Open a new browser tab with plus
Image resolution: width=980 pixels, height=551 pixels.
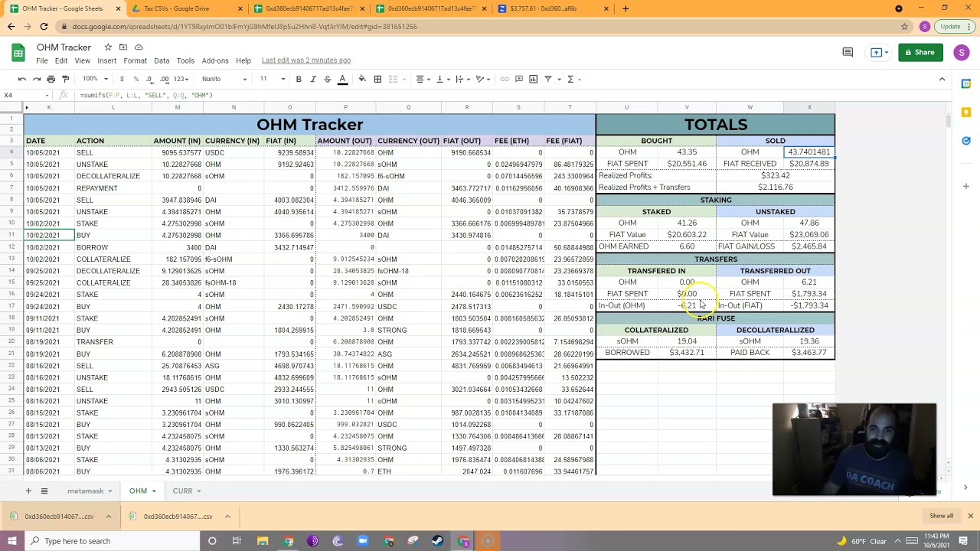pyautogui.click(x=626, y=8)
